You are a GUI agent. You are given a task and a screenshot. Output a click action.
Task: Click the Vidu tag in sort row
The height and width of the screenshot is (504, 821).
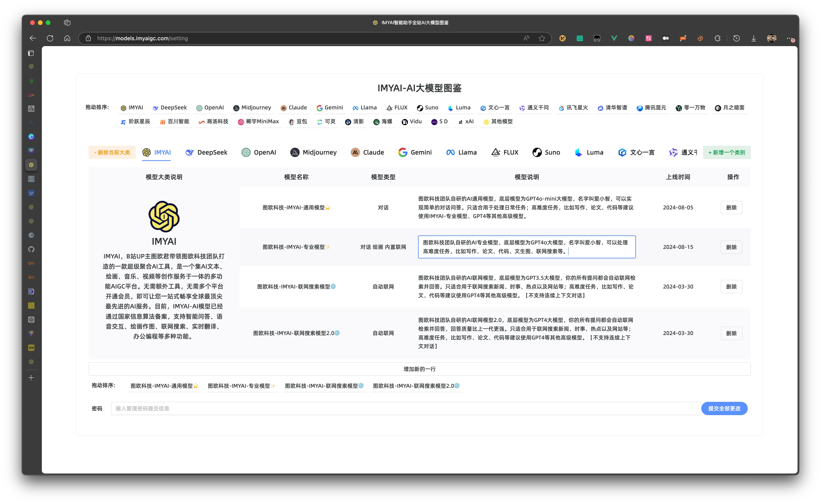[411, 122]
